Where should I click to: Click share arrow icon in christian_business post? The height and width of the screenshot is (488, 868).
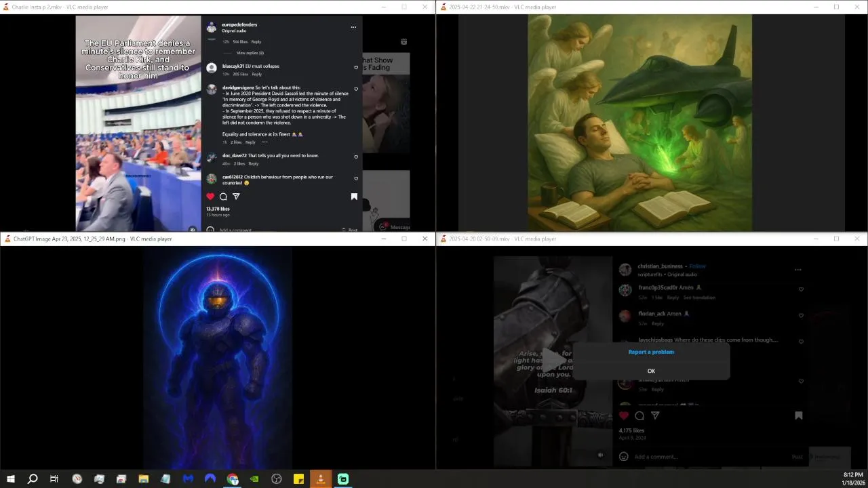[x=655, y=415]
